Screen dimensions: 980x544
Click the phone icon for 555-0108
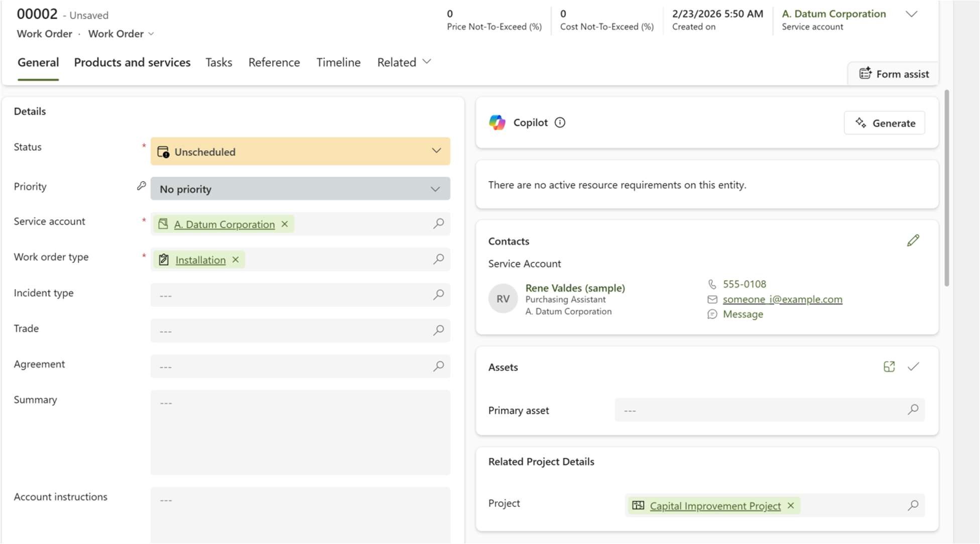pyautogui.click(x=712, y=284)
